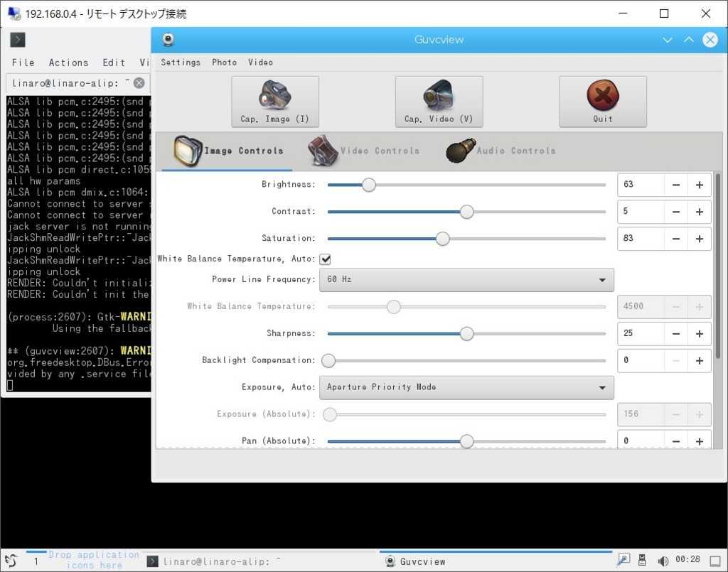Click the clock showing 00:28
Screen dimensions: 728x572
[x=687, y=560]
